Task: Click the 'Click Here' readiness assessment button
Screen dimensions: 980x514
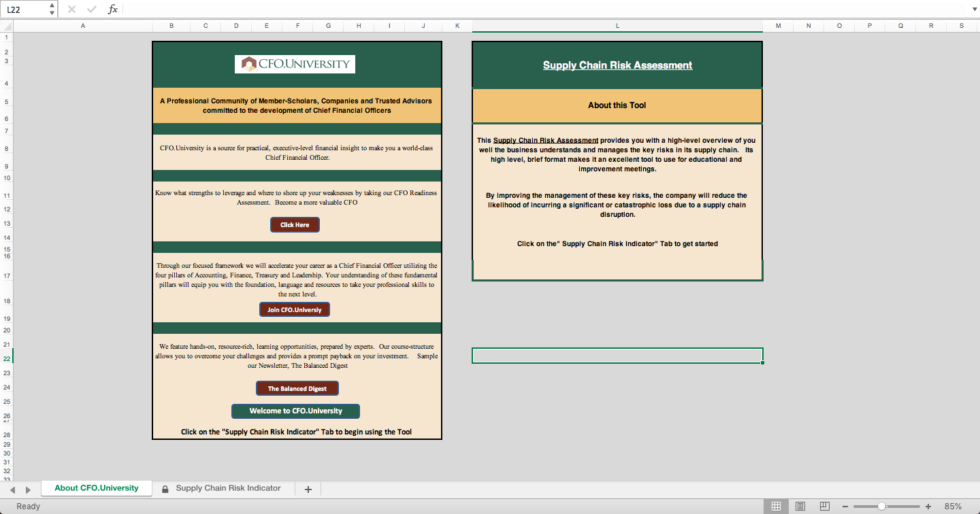Action: tap(295, 224)
